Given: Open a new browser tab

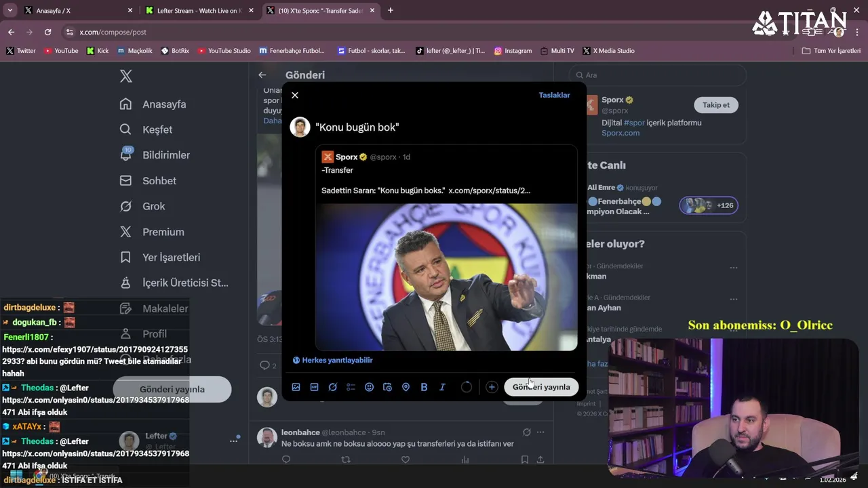Looking at the screenshot, I should coord(391,11).
